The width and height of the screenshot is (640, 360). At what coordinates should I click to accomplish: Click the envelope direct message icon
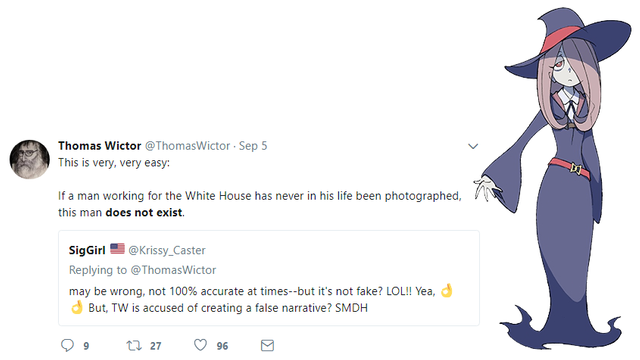click(x=267, y=345)
